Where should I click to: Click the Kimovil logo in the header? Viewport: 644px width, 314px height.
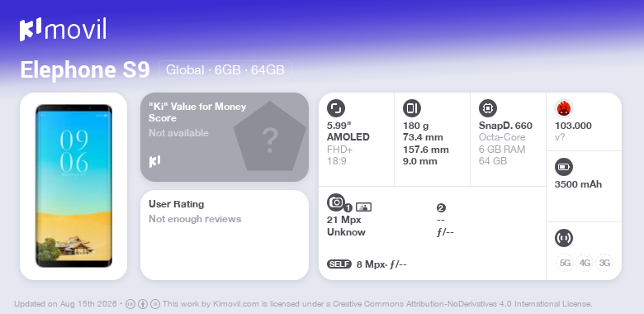tap(63, 30)
